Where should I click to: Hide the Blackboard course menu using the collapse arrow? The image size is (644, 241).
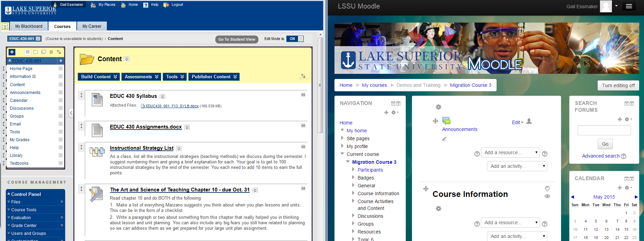click(71, 113)
